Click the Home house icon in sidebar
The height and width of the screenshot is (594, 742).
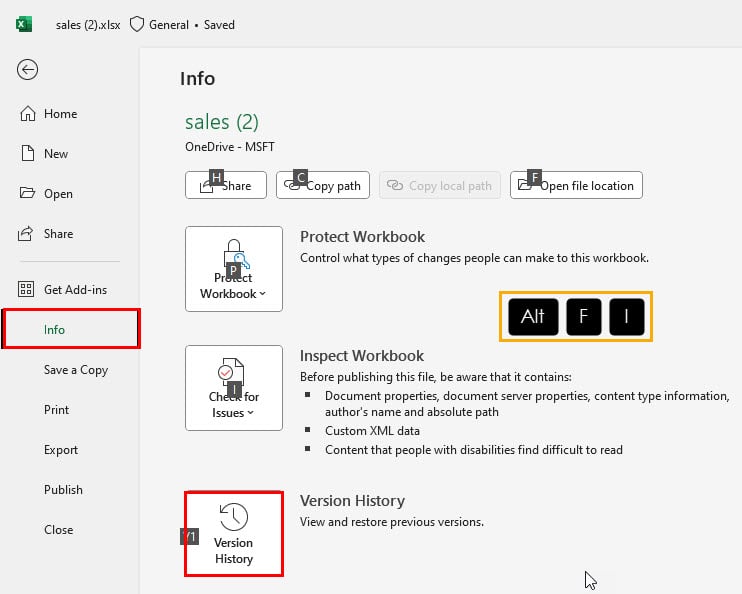pyautogui.click(x=27, y=114)
